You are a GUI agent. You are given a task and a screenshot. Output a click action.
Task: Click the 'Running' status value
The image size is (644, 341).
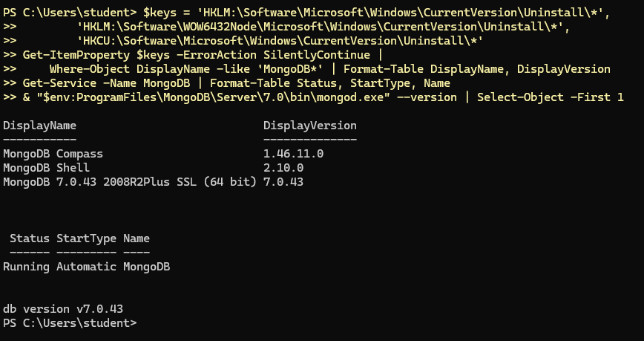[26, 267]
